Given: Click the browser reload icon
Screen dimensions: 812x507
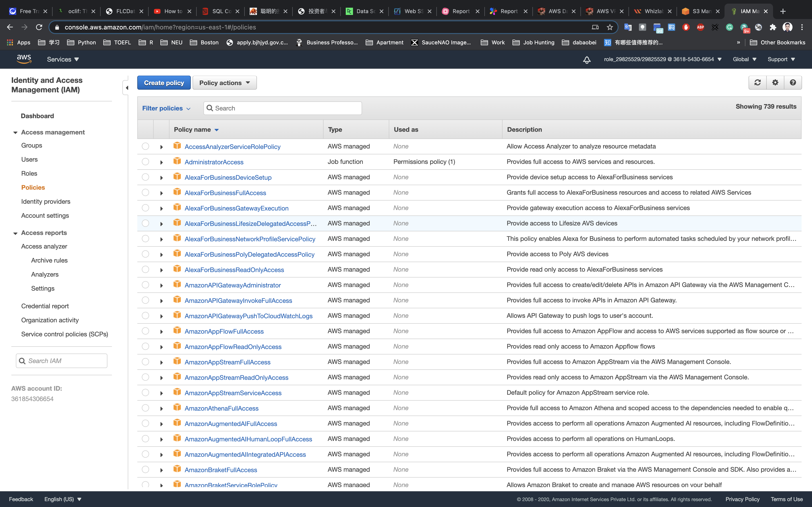Looking at the screenshot, I should click(39, 27).
